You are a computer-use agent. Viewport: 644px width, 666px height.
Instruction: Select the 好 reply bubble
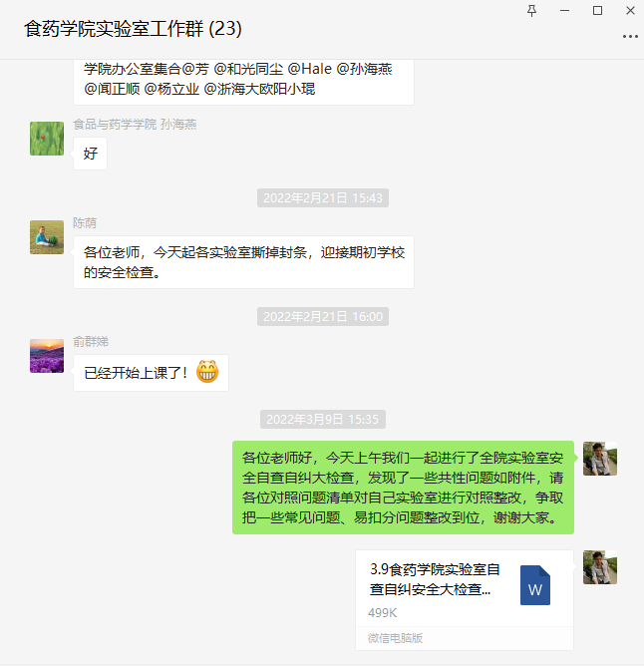90,154
